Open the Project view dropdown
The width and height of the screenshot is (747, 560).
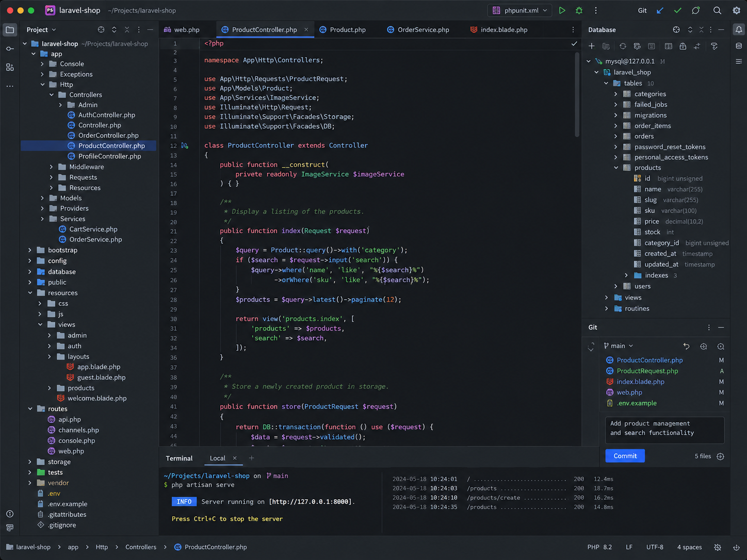click(41, 30)
